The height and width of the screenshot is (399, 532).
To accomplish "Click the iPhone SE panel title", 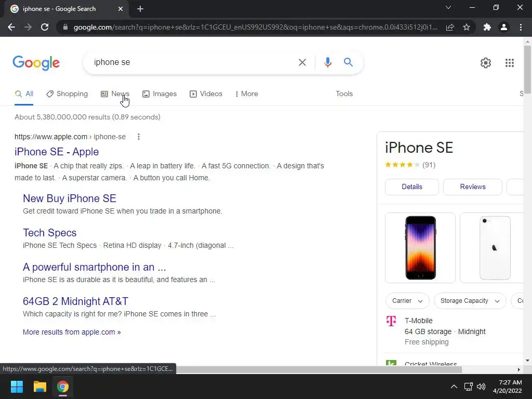I will tap(419, 148).
